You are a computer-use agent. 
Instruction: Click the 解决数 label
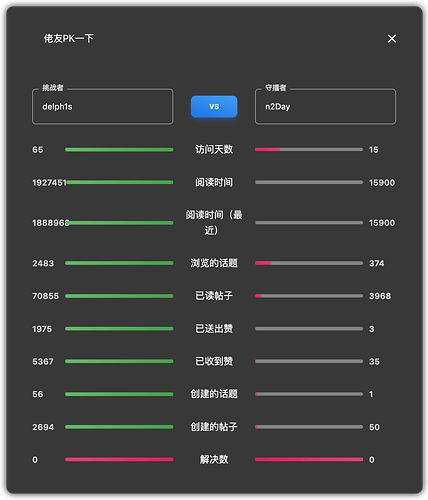[x=214, y=459]
